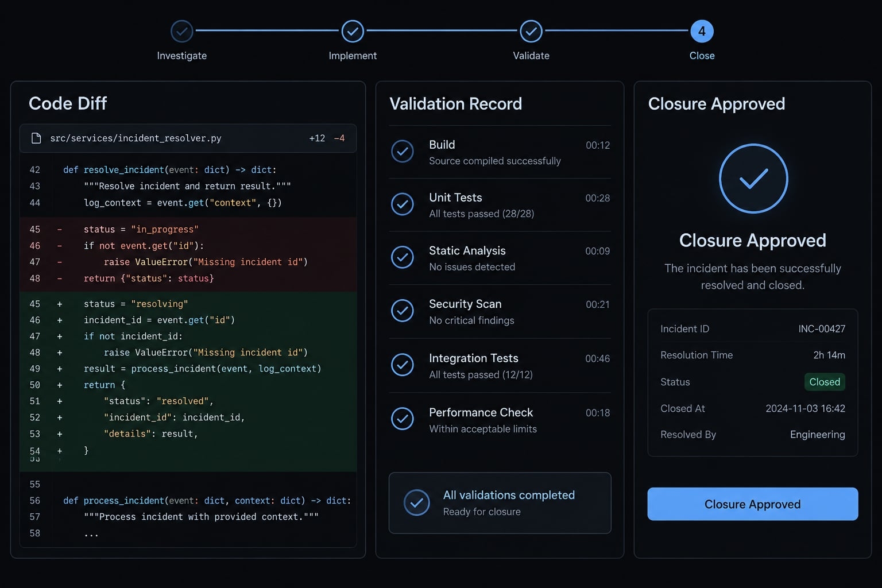Click the Validation Record panel heading
Screen dimensions: 882x588
pos(456,104)
